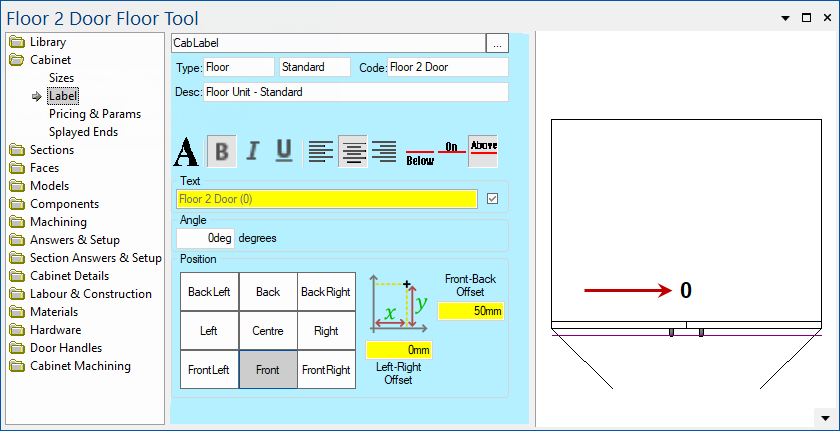
Task: Toggle Underline formatting button
Action: click(x=283, y=152)
